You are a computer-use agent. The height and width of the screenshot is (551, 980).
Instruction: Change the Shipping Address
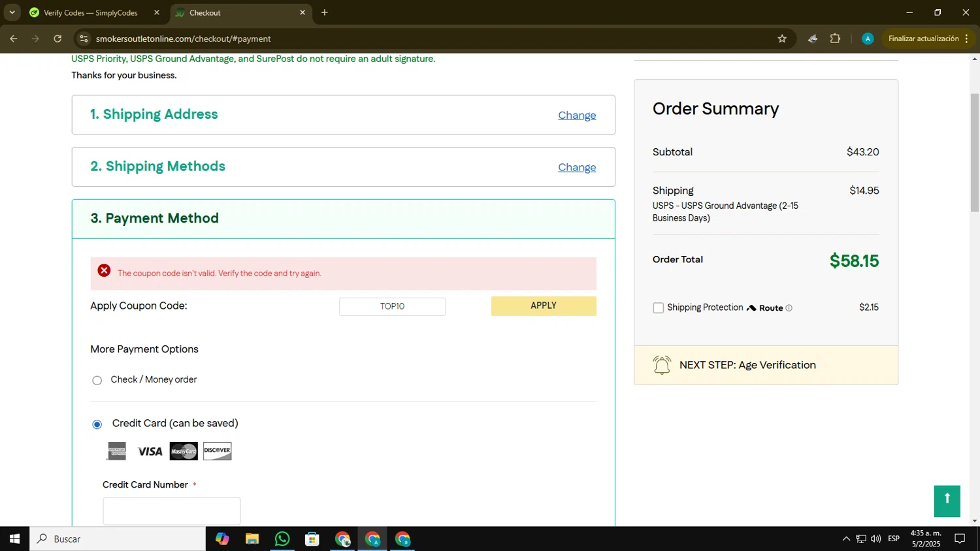577,116
